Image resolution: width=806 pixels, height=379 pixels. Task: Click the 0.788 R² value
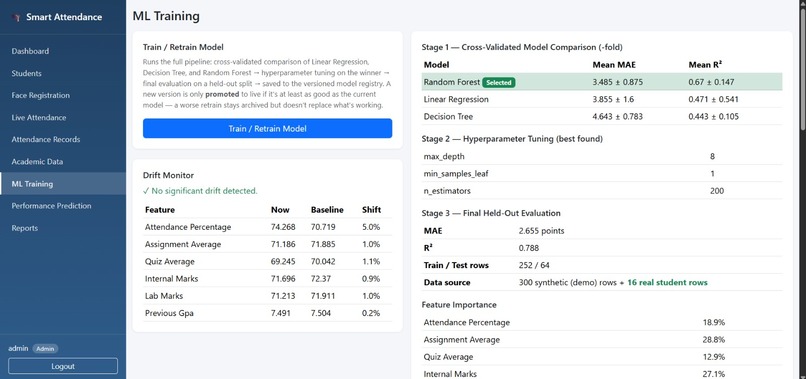[x=529, y=248]
